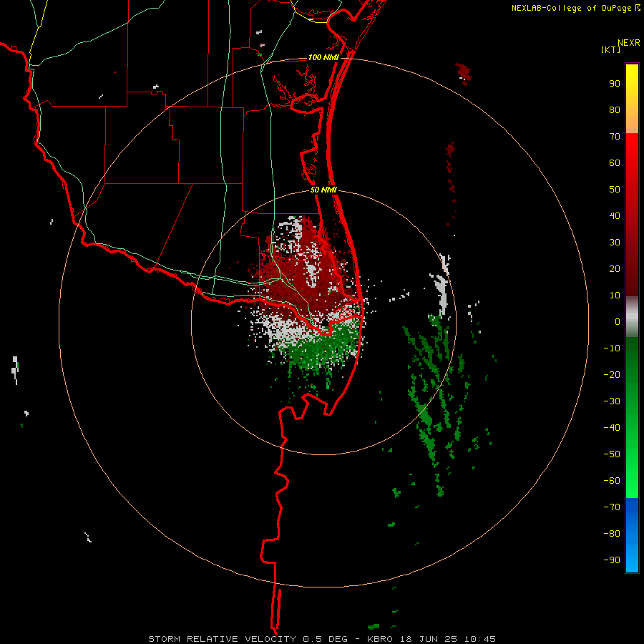Click the '40' value on the velocity scale
Viewport: 644px width, 644px height.
(x=615, y=215)
